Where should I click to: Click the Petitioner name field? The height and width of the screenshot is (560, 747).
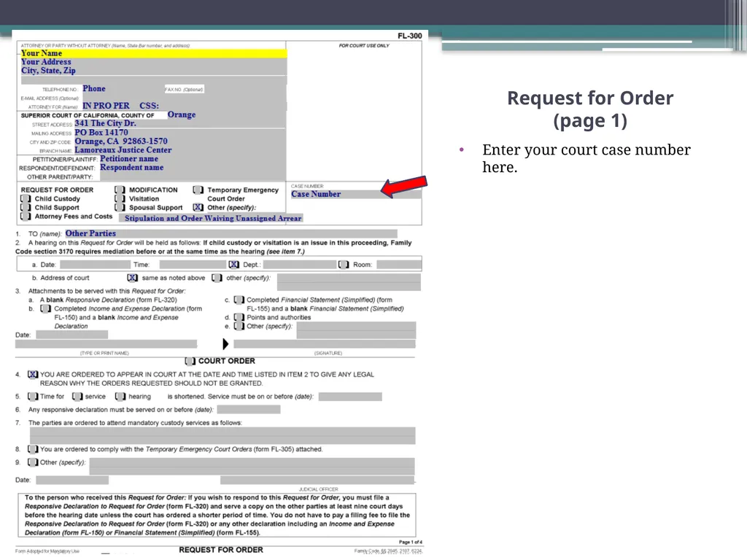pyautogui.click(x=193, y=159)
